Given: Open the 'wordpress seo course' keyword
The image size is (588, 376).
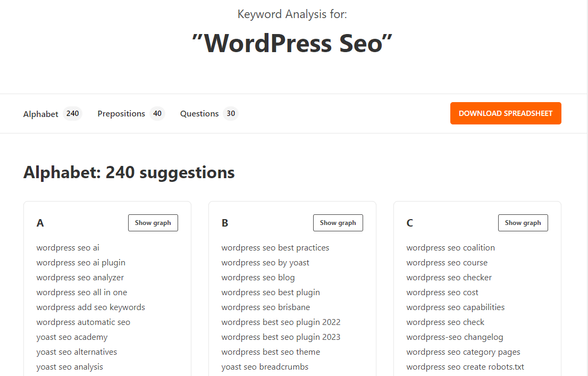Looking at the screenshot, I should [447, 262].
